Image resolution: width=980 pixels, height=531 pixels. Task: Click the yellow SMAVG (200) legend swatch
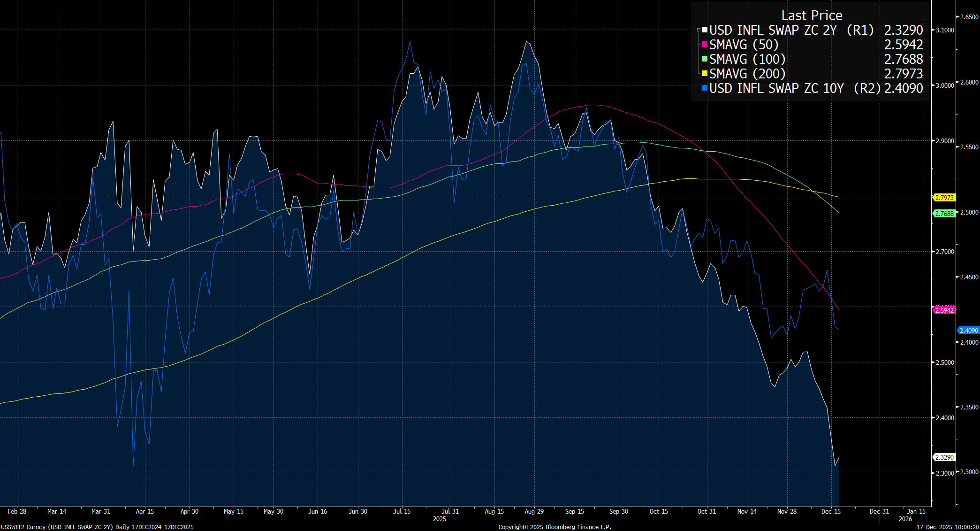pyautogui.click(x=705, y=74)
